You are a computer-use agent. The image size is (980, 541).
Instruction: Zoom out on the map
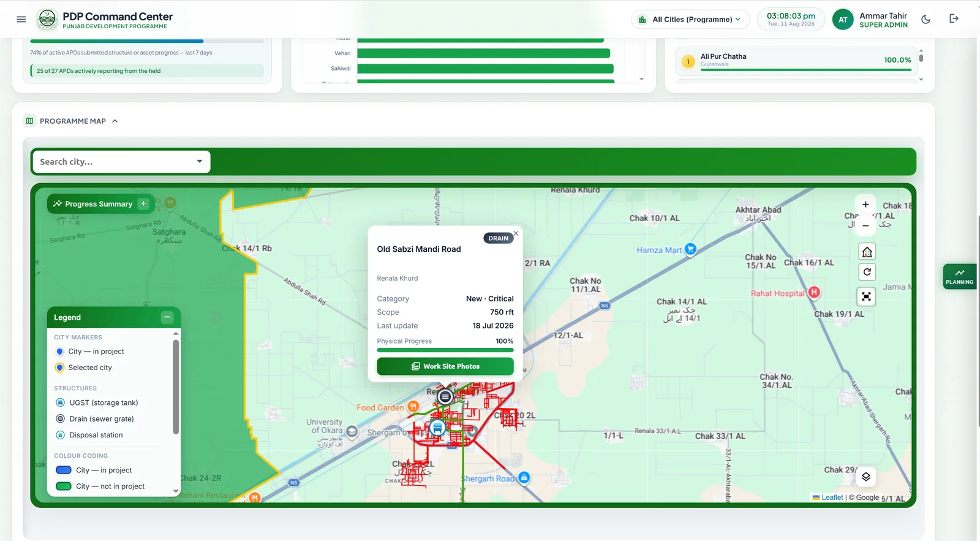point(865,225)
